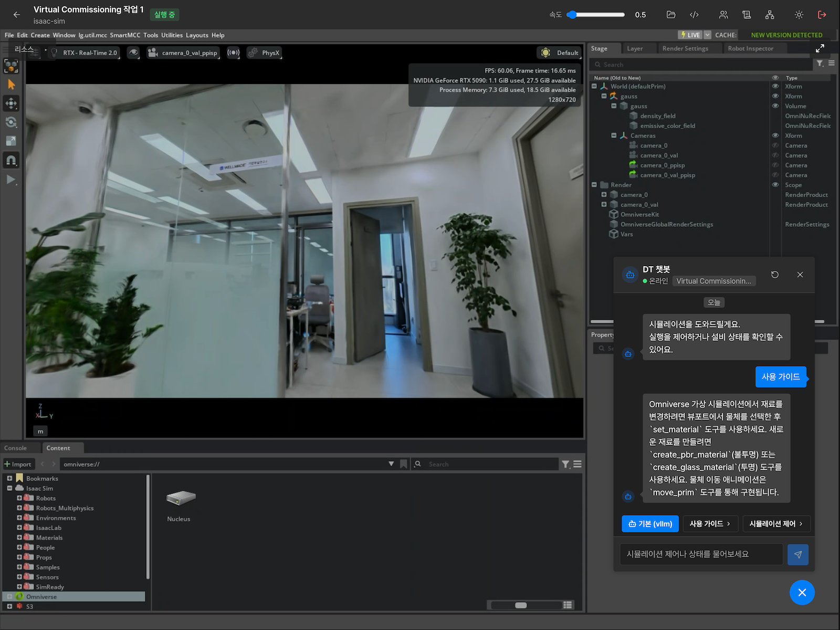
Task: Open viewport eye display options
Action: click(x=134, y=52)
